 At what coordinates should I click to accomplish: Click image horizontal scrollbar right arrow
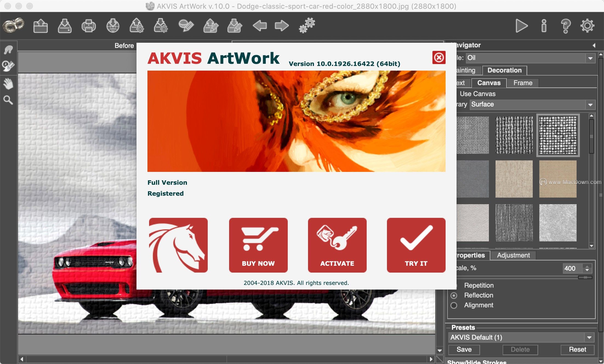[431, 359]
